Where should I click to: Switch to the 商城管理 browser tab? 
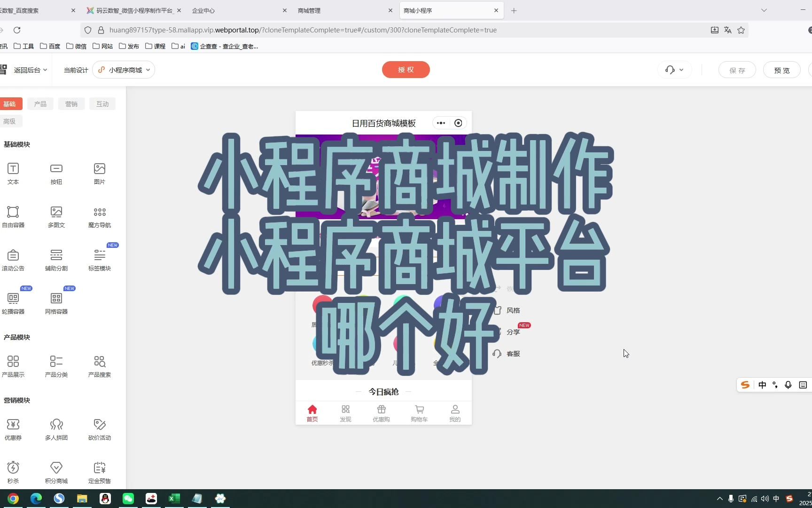click(x=345, y=10)
